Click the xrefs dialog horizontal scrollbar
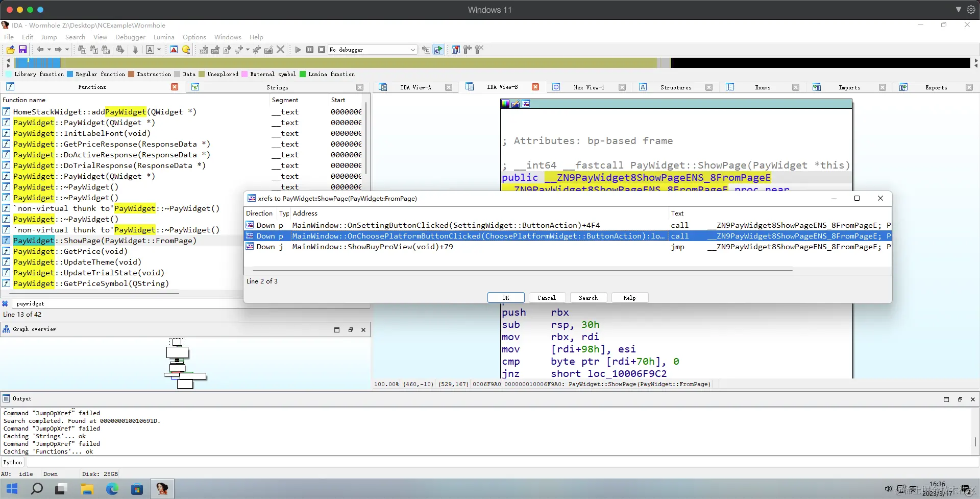 pos(523,271)
